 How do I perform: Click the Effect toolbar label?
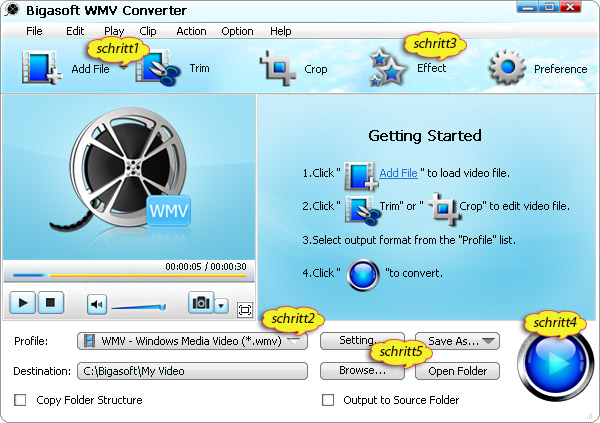pos(432,68)
